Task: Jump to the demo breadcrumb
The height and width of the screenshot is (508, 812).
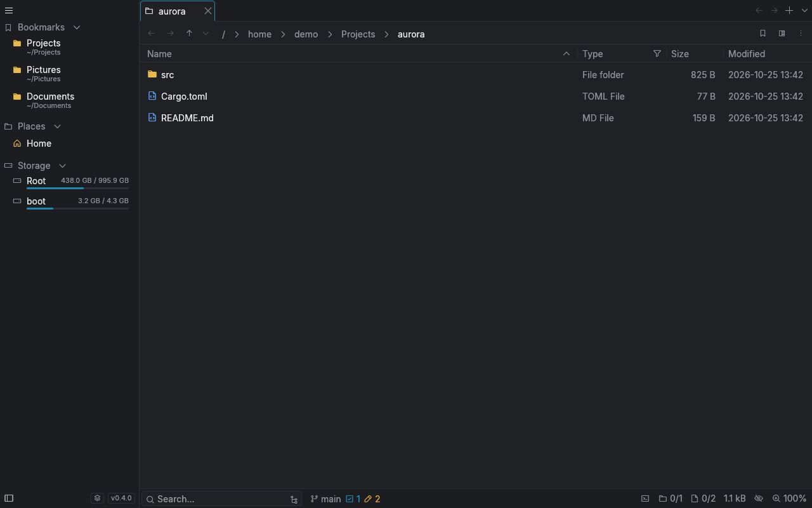Action: pyautogui.click(x=306, y=34)
